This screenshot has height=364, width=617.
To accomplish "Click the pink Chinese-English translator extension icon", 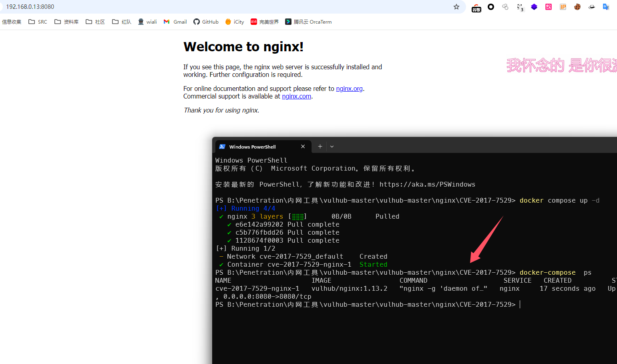I will click(549, 7).
